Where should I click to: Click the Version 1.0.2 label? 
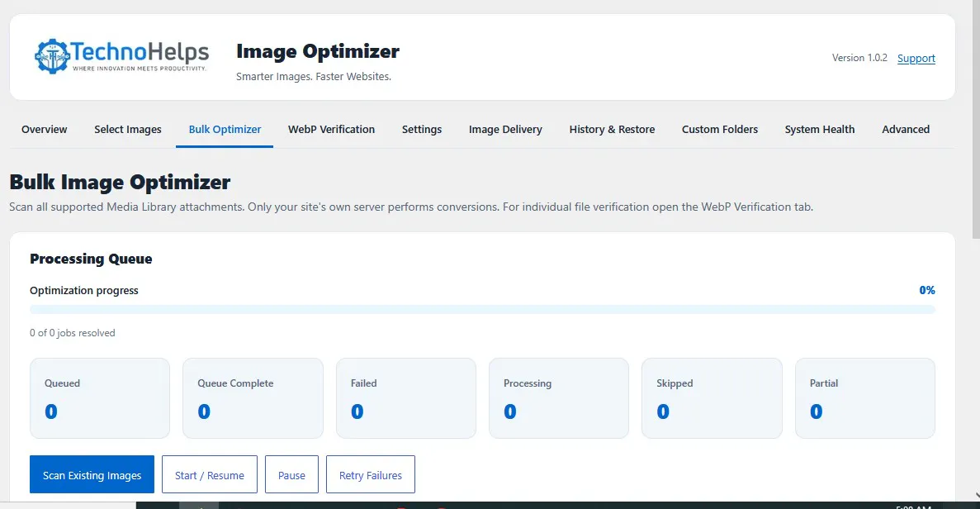click(x=859, y=58)
